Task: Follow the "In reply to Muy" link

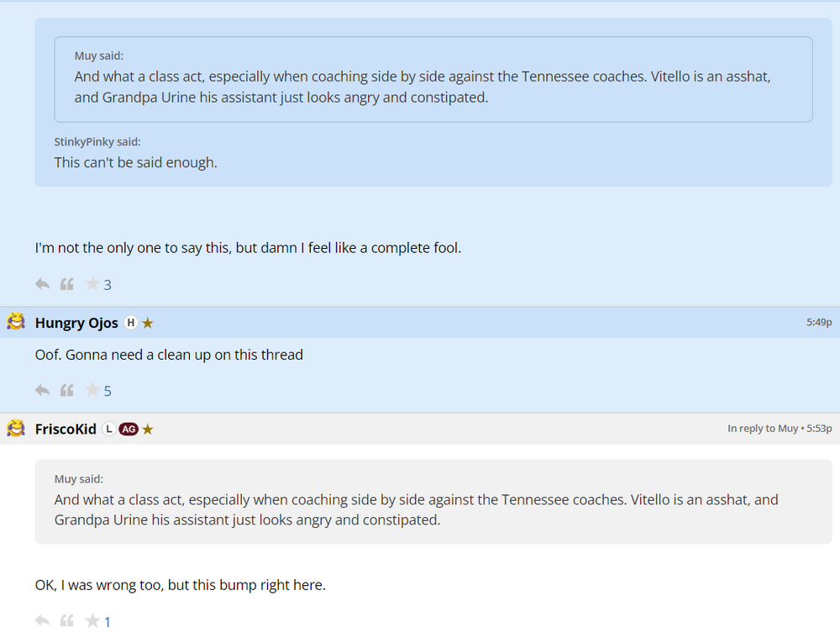Action: click(x=763, y=429)
